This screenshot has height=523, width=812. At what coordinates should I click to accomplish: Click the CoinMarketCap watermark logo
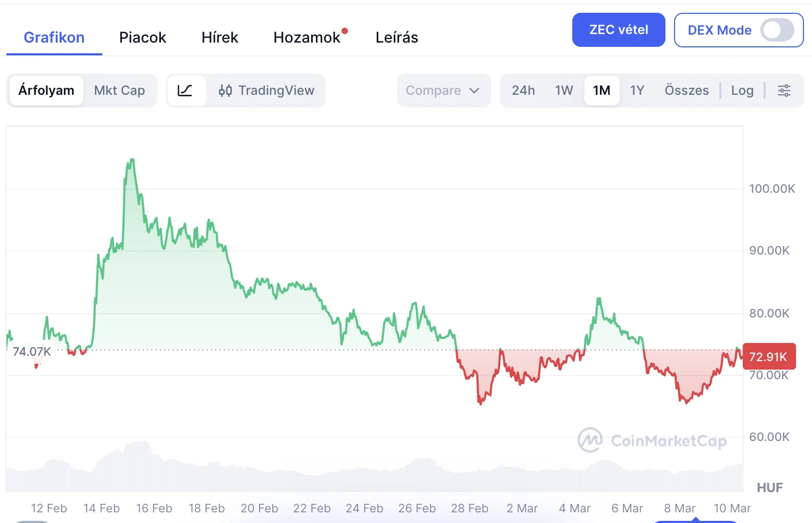coord(652,440)
